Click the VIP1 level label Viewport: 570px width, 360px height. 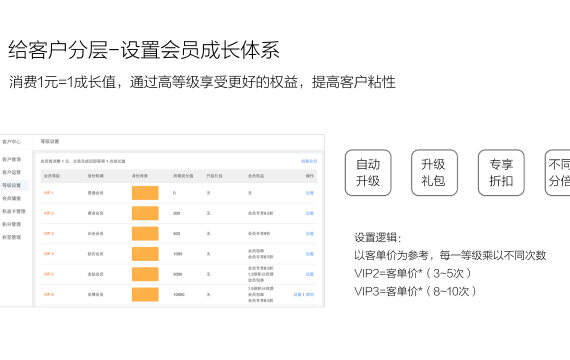pyautogui.click(x=49, y=193)
